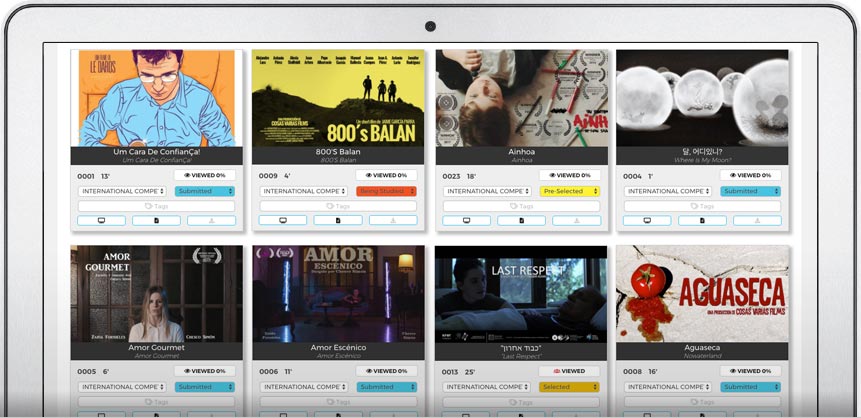Viewport: 861px width, 418px height.
Task: Click the document icon for Um Cara De Confiança
Action: tap(156, 220)
